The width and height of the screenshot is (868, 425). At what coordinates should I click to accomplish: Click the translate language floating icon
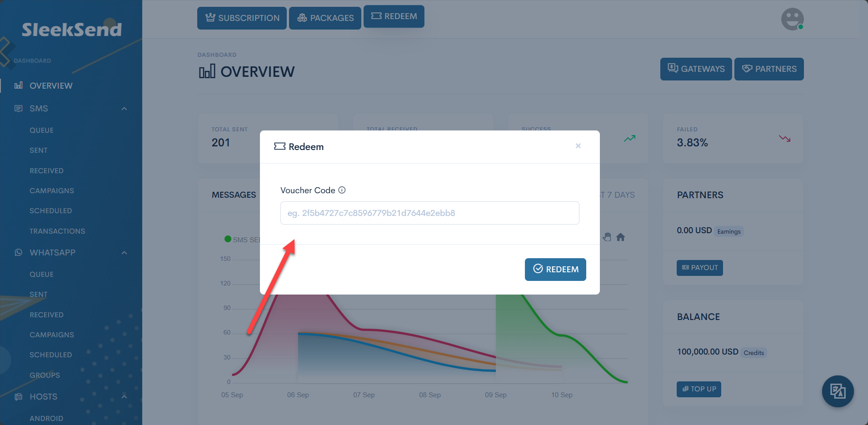[x=838, y=391]
